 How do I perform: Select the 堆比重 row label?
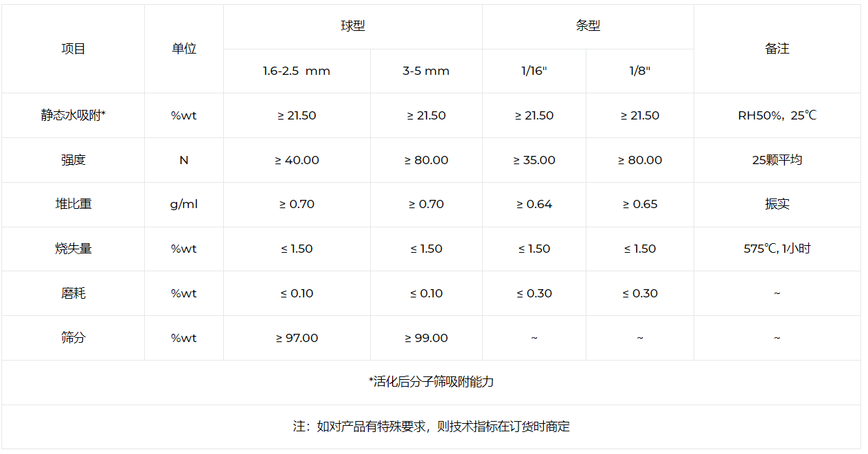[73, 204]
